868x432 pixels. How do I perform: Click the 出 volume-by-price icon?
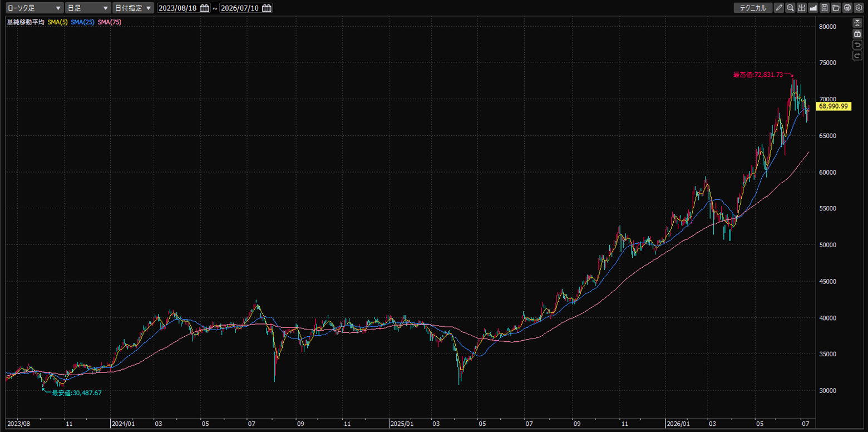tap(802, 8)
